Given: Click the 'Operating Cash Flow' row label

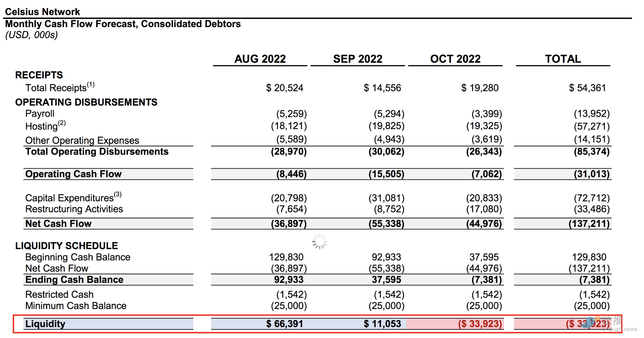Looking at the screenshot, I should click(x=74, y=174).
